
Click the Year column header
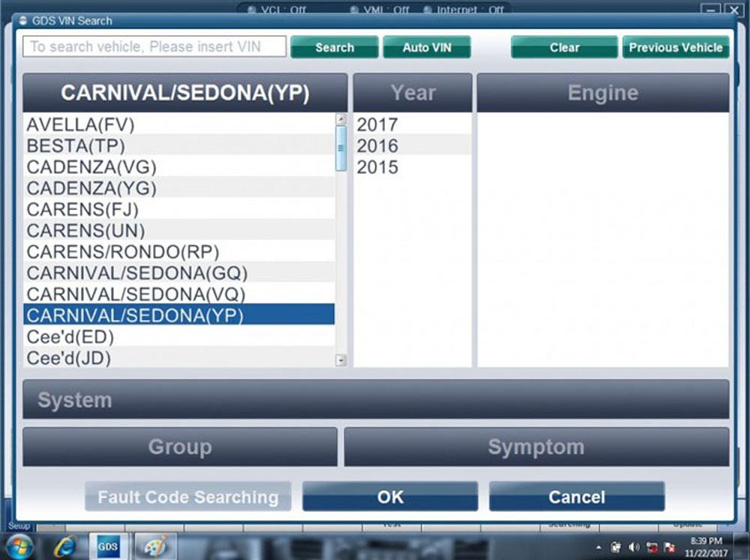[412, 93]
